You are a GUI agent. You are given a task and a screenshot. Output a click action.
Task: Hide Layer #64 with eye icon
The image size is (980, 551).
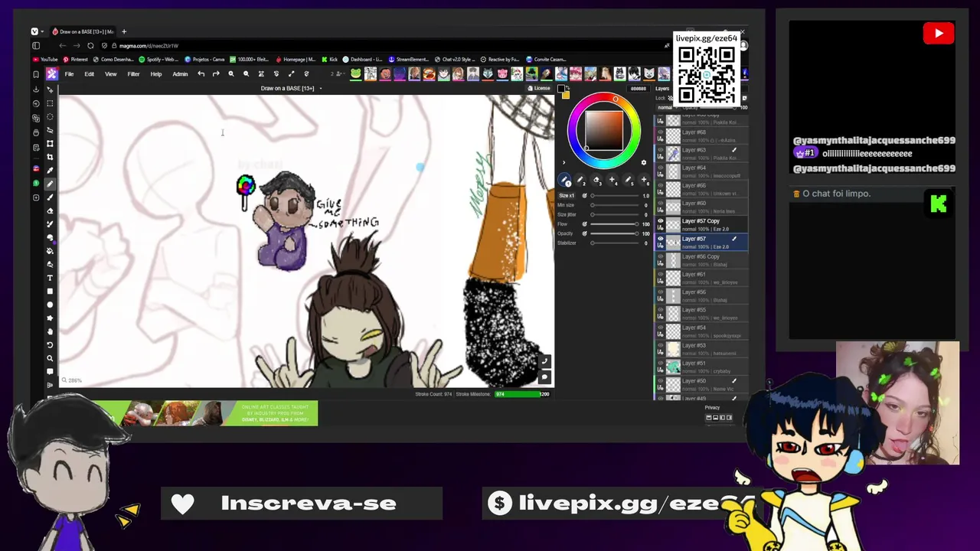click(x=661, y=168)
